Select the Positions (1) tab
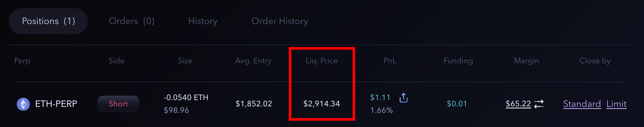The image size is (644, 127). pos(48,21)
